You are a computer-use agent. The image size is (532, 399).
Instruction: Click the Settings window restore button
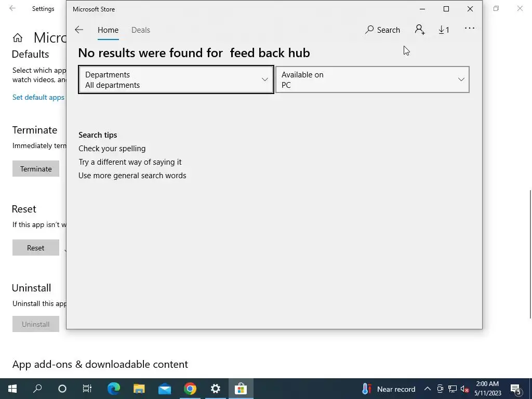[x=496, y=8]
